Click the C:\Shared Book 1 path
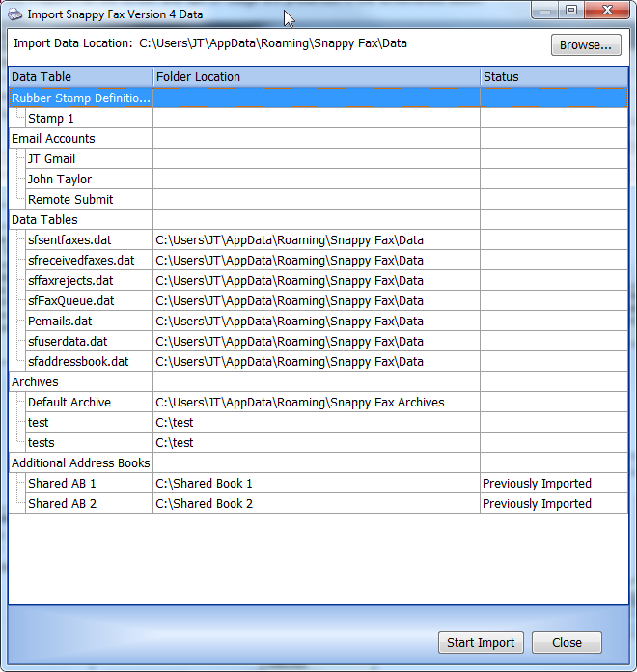Screen dimensions: 637x672 point(204,484)
